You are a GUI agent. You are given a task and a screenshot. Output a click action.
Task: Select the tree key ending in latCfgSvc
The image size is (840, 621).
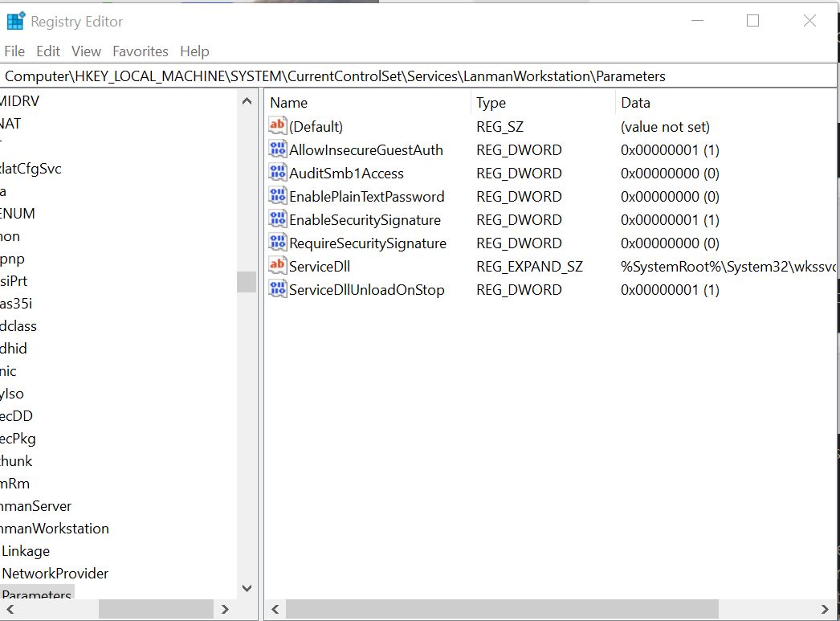[31, 169]
